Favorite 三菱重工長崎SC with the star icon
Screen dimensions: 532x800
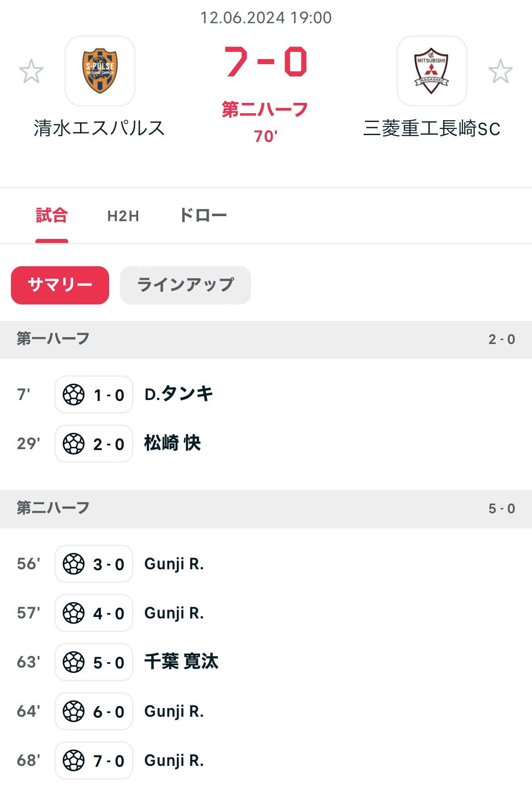click(501, 71)
